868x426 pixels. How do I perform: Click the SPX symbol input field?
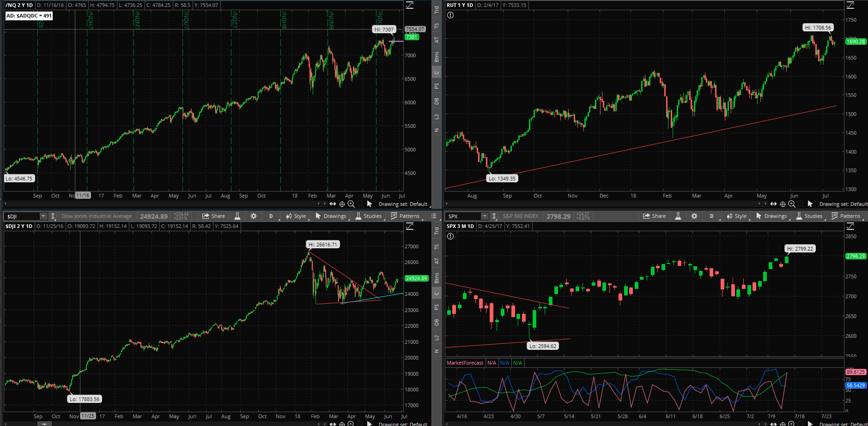click(x=463, y=216)
